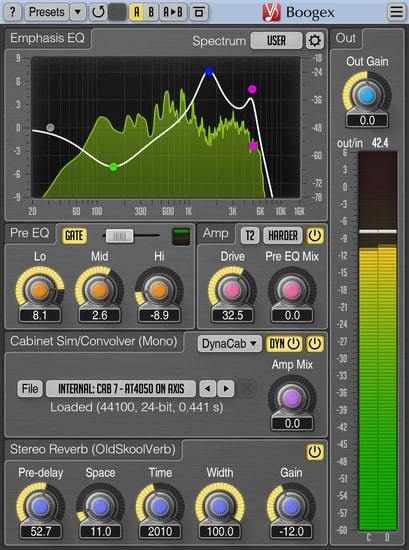Click the greyed redo button beside undo
409x550 pixels.
117,12
